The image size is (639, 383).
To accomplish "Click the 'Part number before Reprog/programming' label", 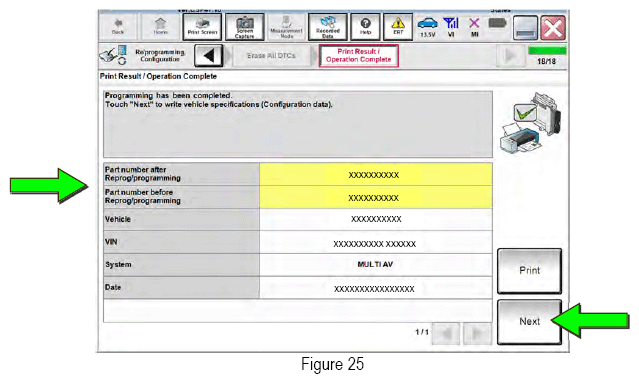I will click(143, 196).
